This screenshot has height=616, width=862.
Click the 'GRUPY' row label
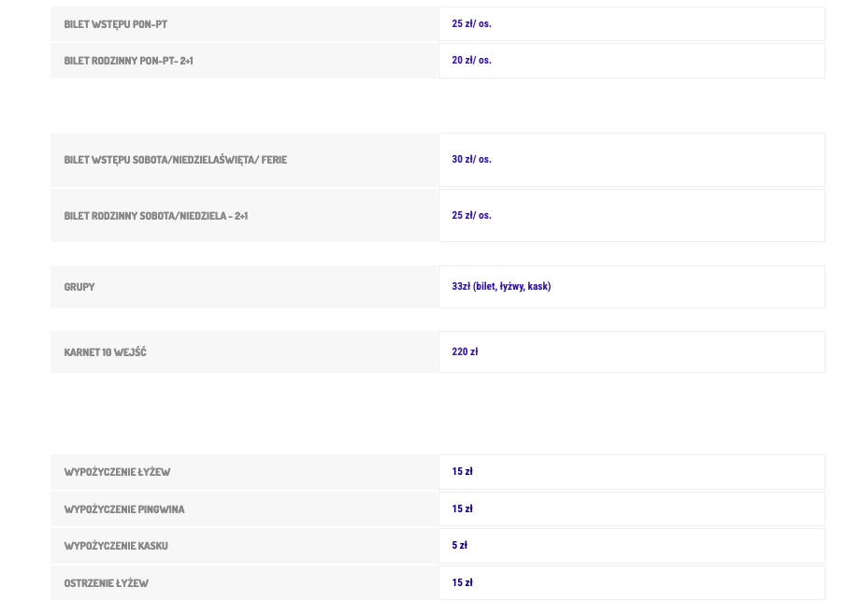(x=79, y=287)
